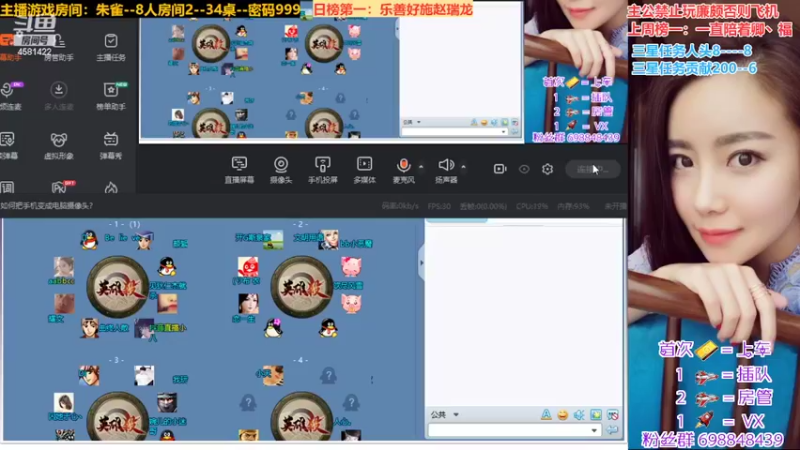
Task: Open the emoji picker in chat
Action: click(x=562, y=415)
